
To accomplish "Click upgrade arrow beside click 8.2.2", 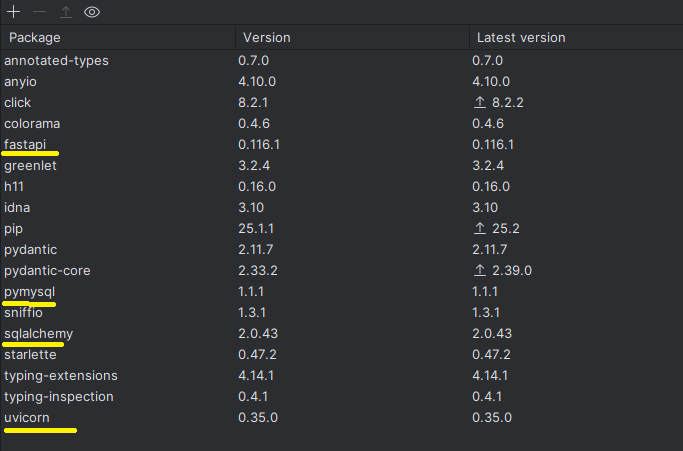I will (x=480, y=102).
